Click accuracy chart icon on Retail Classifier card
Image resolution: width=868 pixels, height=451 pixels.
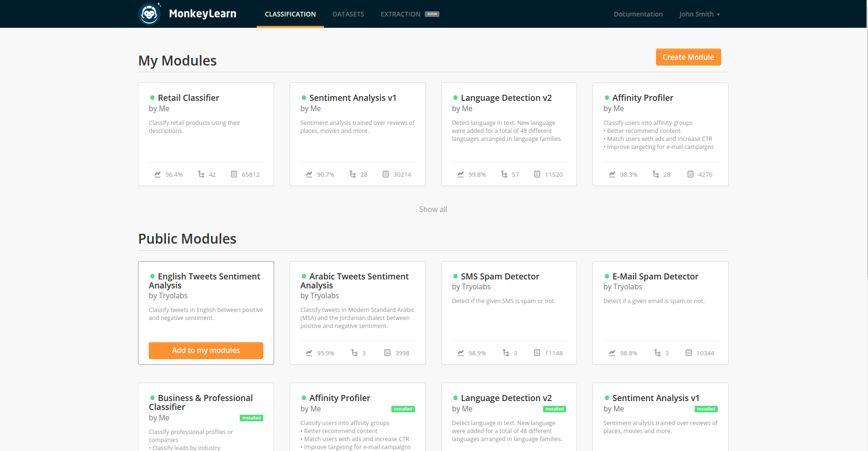(158, 174)
